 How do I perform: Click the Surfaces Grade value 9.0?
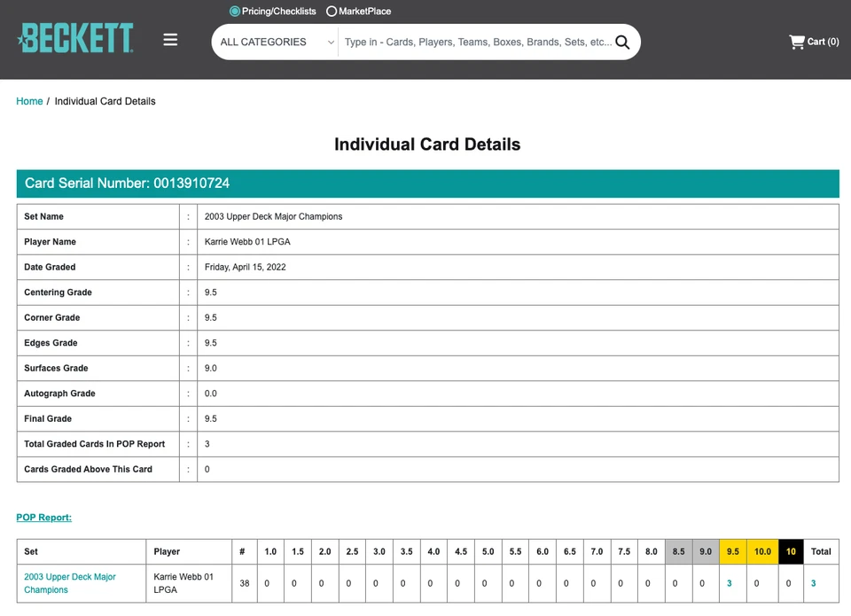211,368
